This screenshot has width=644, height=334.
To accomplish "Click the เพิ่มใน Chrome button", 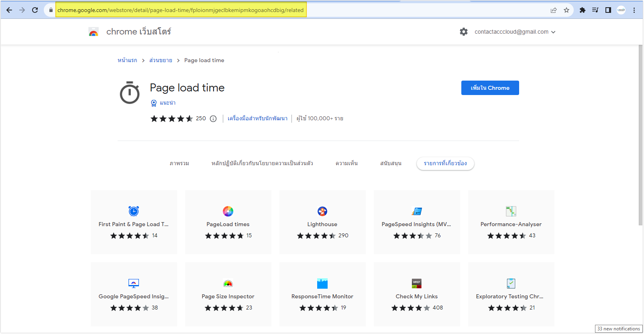I will (x=490, y=88).
